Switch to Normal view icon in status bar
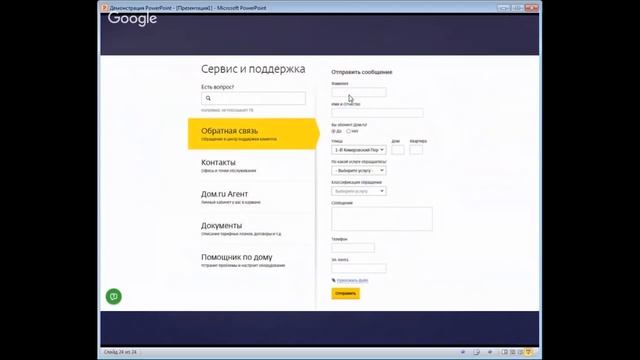Viewport: 640px width, 360px height. click(x=504, y=352)
